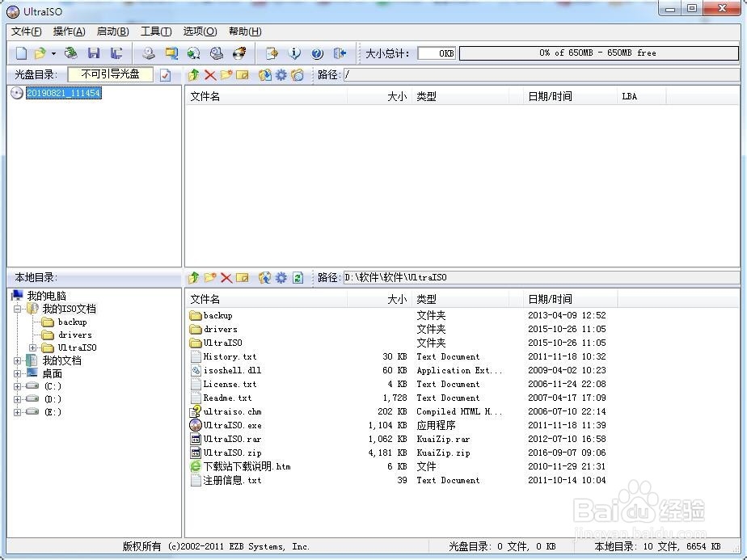Click the Compress ISO disc icon

point(193,53)
